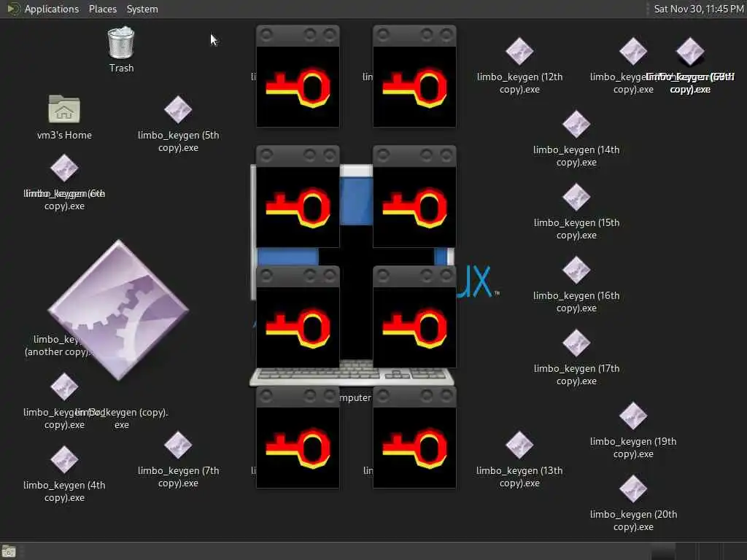Open window menu button of top-left keygen window

click(266, 34)
